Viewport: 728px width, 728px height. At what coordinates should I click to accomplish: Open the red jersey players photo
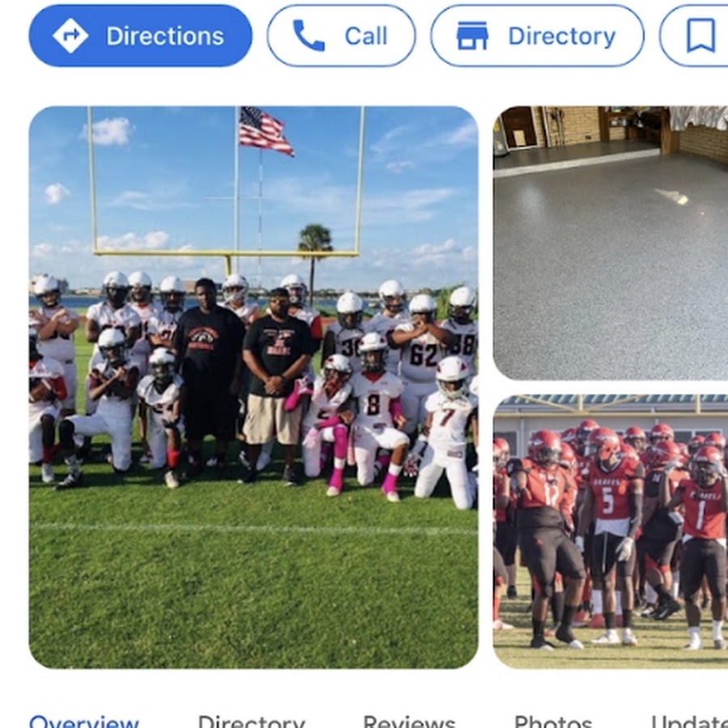pyautogui.click(x=611, y=531)
